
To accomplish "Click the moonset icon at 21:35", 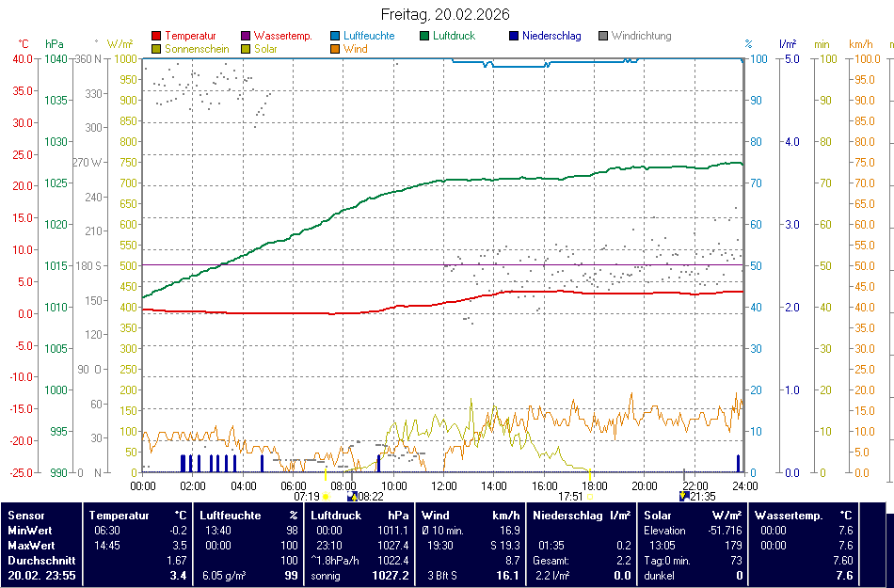I will click(684, 496).
